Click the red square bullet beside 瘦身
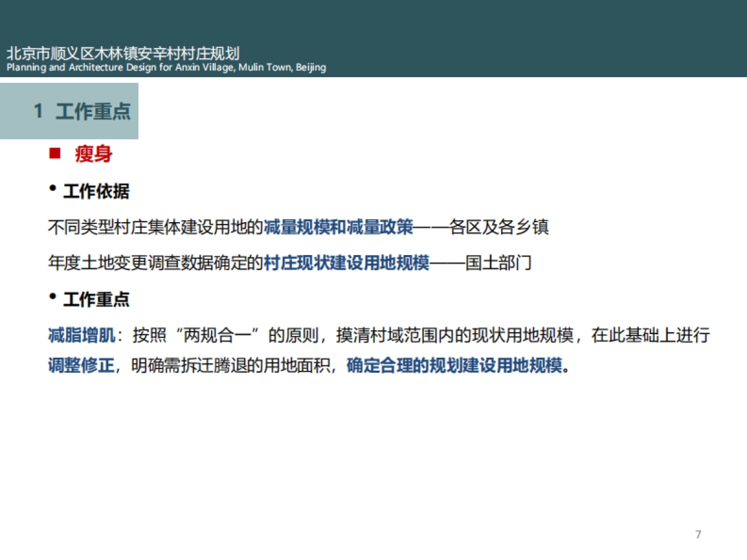The image size is (747, 560). coord(54,154)
